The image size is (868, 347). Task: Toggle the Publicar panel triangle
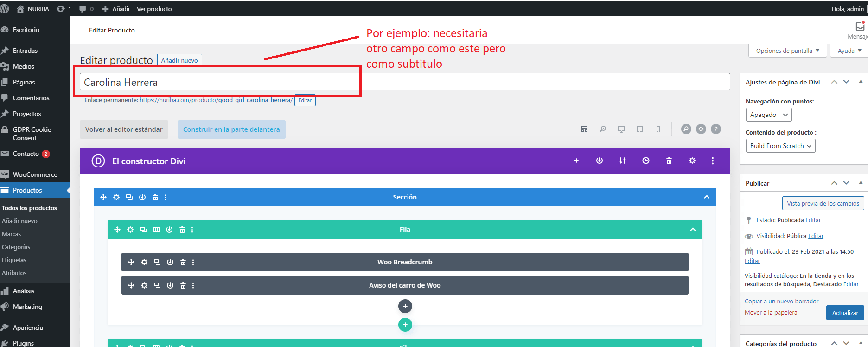click(861, 183)
